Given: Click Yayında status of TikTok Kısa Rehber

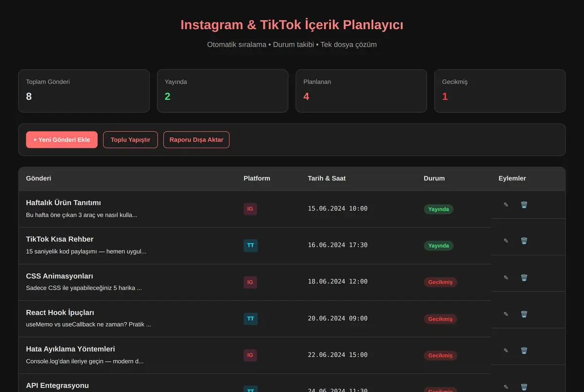Looking at the screenshot, I should point(438,246).
